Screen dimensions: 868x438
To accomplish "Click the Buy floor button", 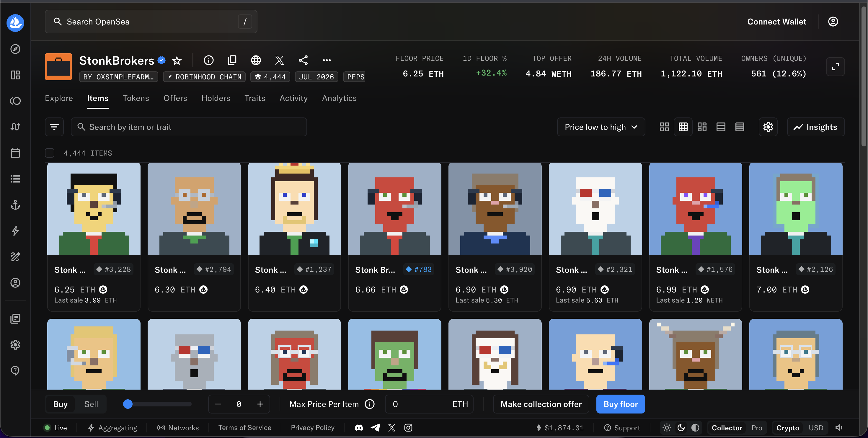I will tap(620, 404).
